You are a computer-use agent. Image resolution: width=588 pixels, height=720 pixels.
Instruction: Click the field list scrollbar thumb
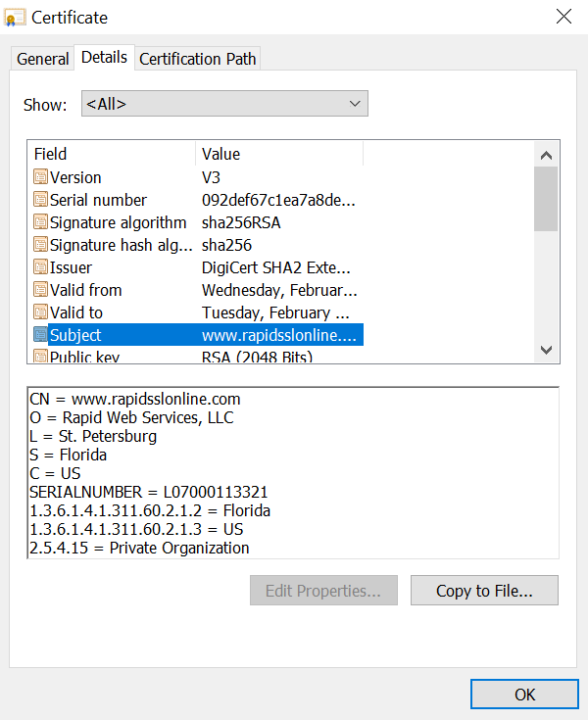click(x=546, y=199)
